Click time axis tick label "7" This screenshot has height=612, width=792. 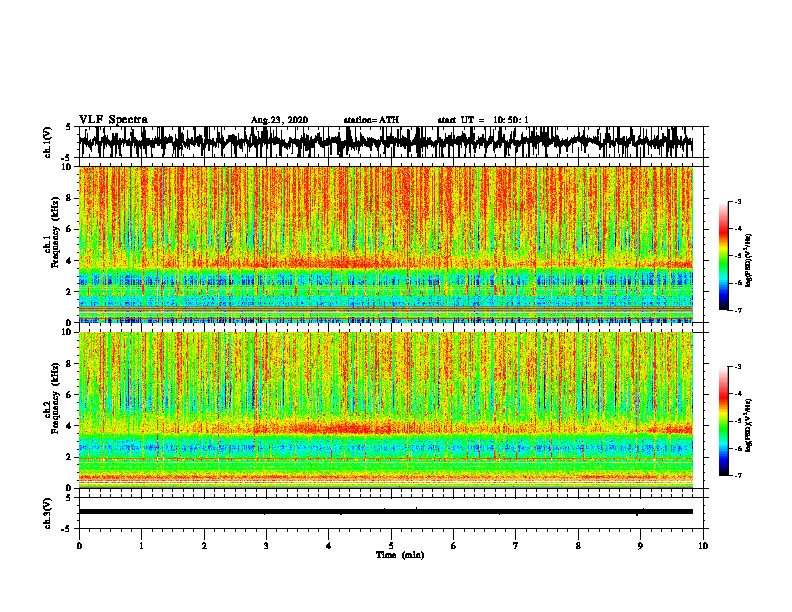[516, 546]
